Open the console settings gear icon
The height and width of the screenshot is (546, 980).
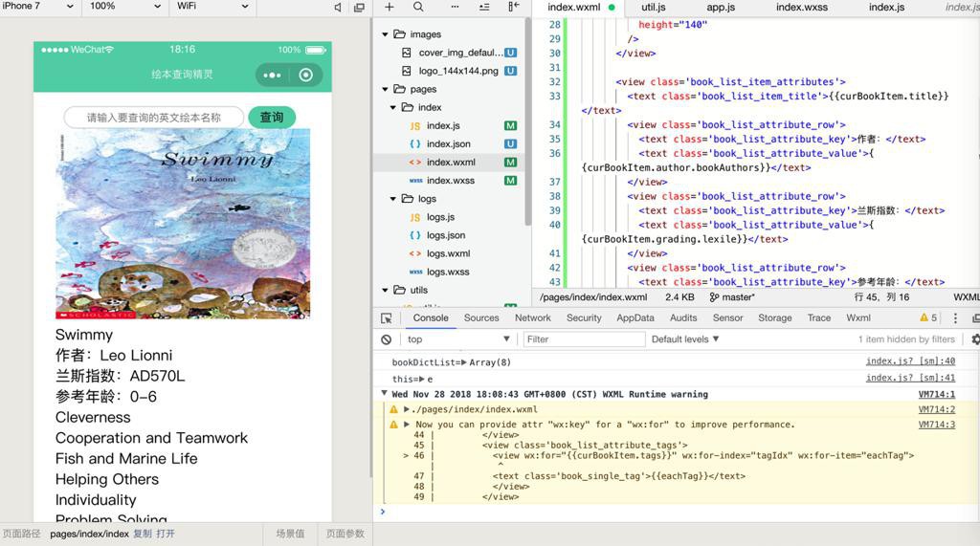pos(974,339)
